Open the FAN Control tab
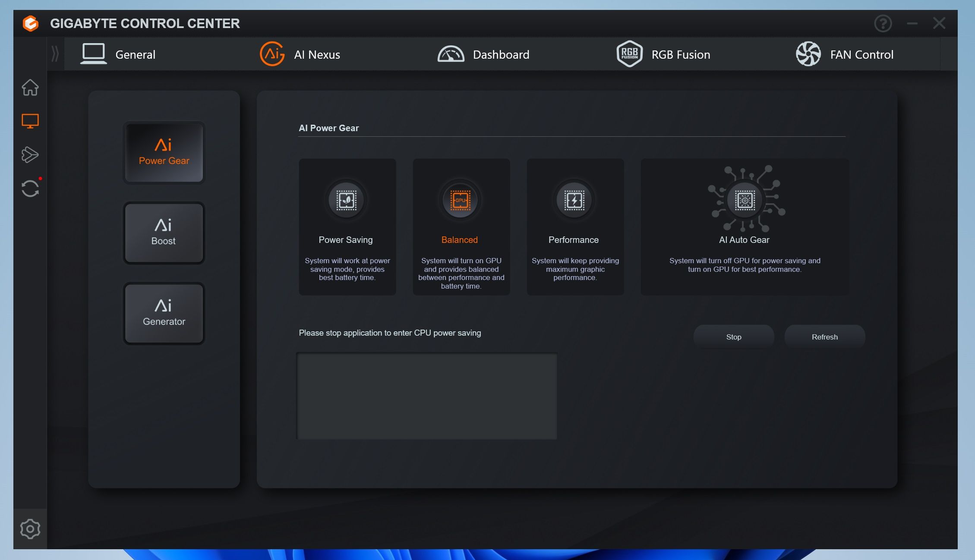This screenshot has width=975, height=560. pos(845,54)
